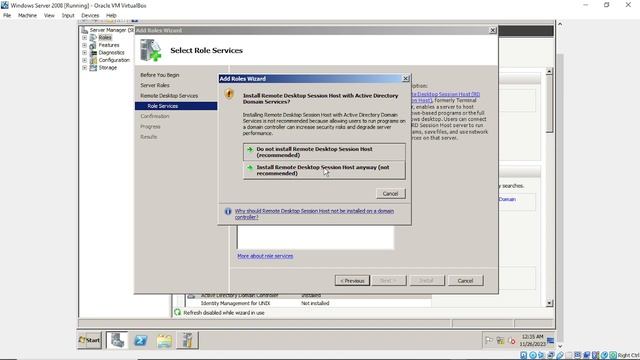Click the Action Center flag tray icon
This screenshot has width=640, height=360.
click(x=489, y=340)
